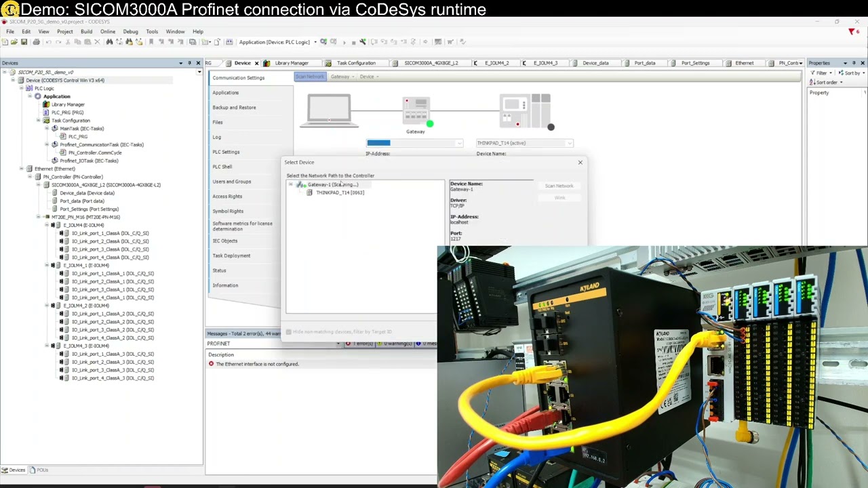This screenshot has width=868, height=488.
Task: Collapse the PN_Controller tree node
Action: [x=29, y=177]
